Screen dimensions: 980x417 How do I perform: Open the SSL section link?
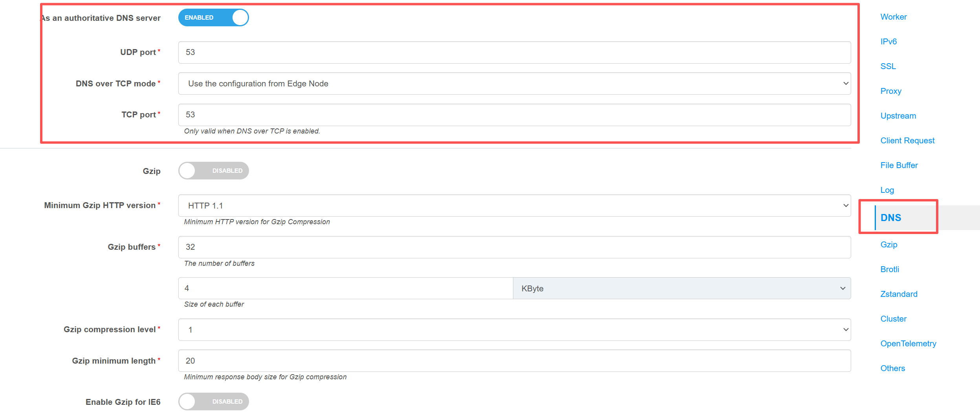(888, 66)
